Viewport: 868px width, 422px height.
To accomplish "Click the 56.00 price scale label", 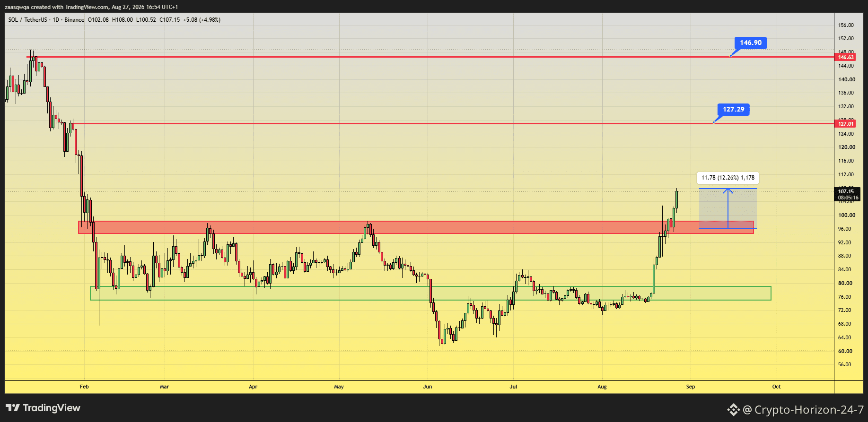I will 845,365.
